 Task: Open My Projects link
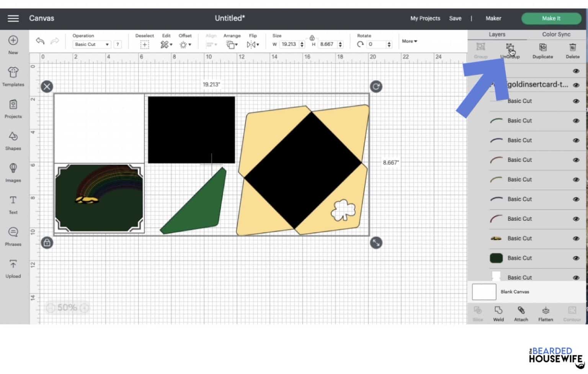[x=425, y=18]
